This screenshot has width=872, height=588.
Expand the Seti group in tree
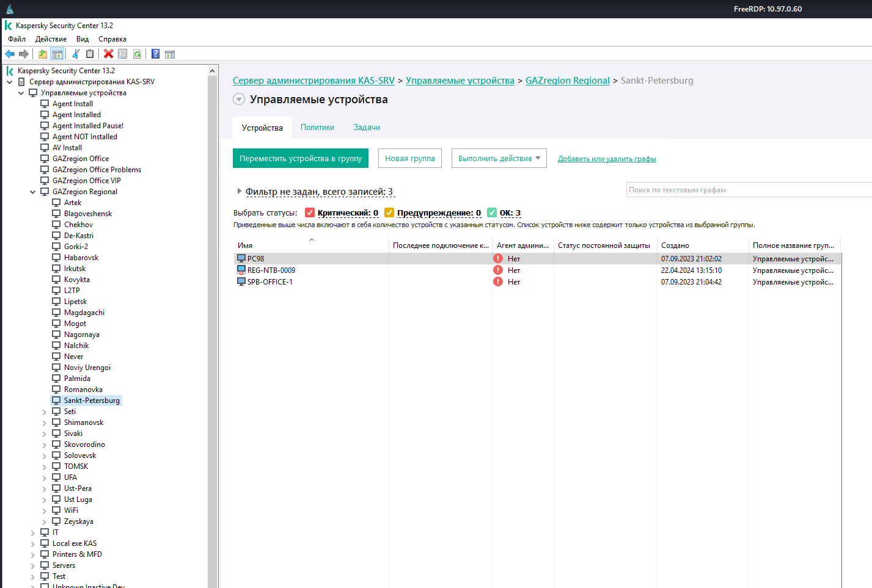(x=45, y=412)
